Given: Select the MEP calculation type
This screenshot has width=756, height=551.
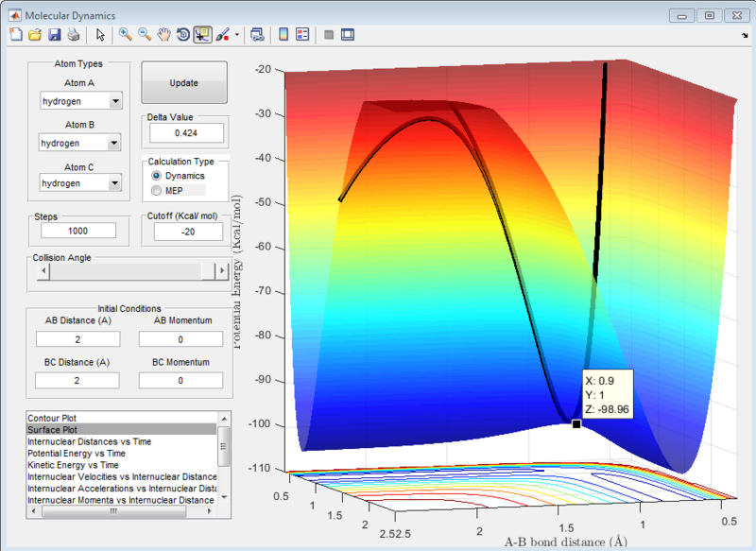Looking at the screenshot, I should coord(157,191).
